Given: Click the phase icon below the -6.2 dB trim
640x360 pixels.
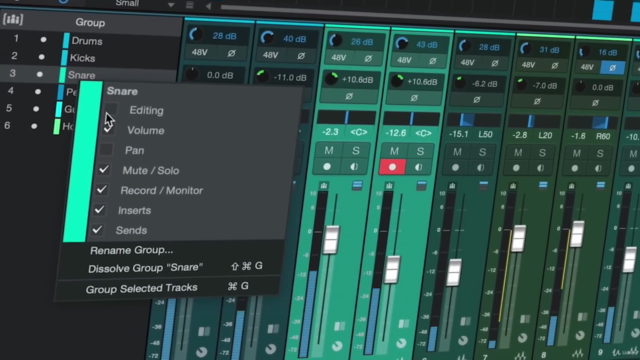Looking at the screenshot, I should pos(477,99).
